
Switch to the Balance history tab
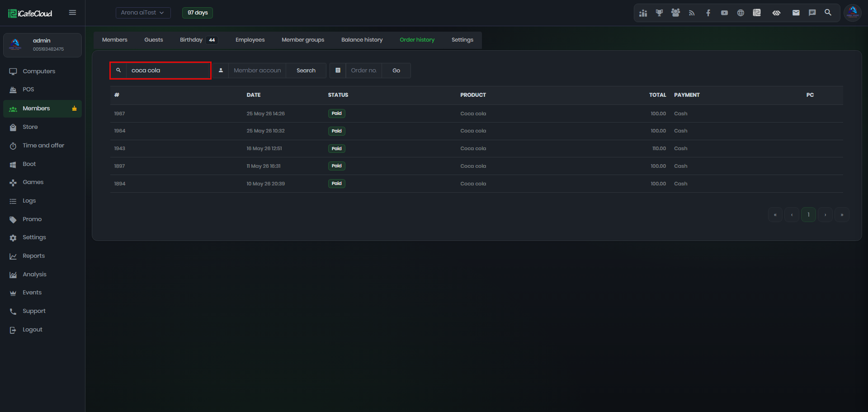point(362,40)
